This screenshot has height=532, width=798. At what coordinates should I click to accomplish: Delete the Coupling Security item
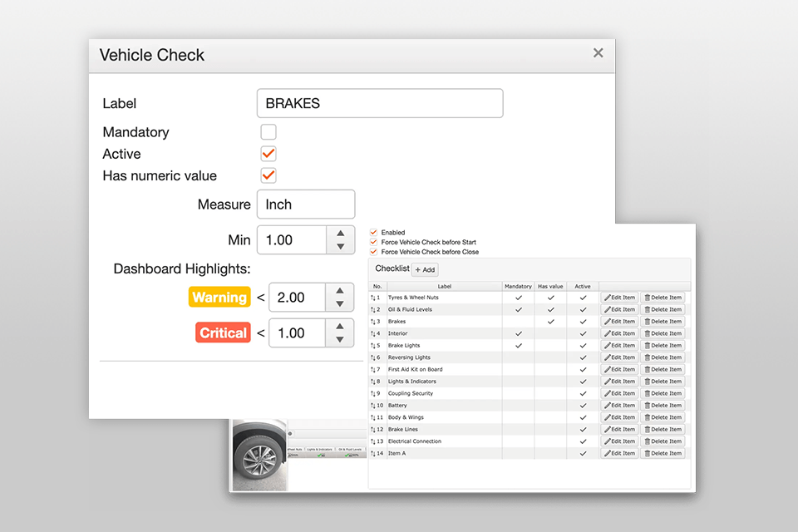[x=663, y=393]
